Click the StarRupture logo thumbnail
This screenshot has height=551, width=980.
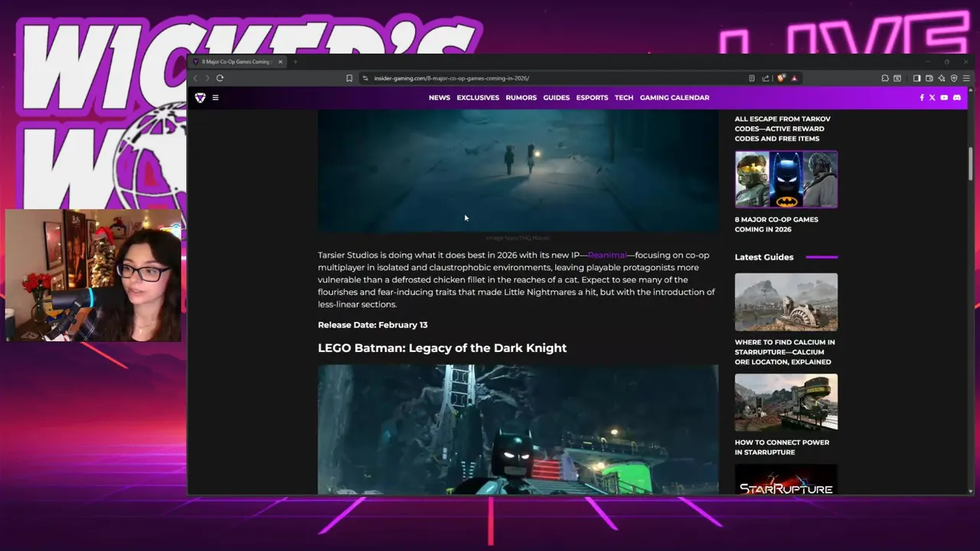point(786,480)
